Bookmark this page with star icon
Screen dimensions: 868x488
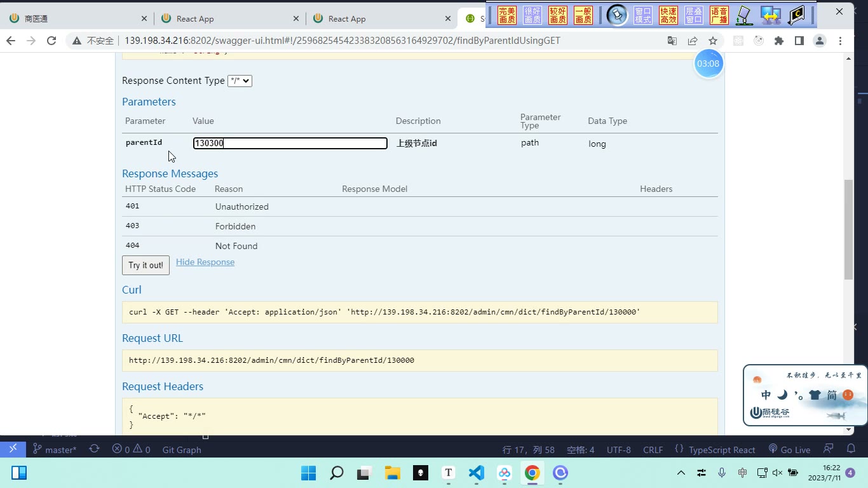pyautogui.click(x=713, y=41)
